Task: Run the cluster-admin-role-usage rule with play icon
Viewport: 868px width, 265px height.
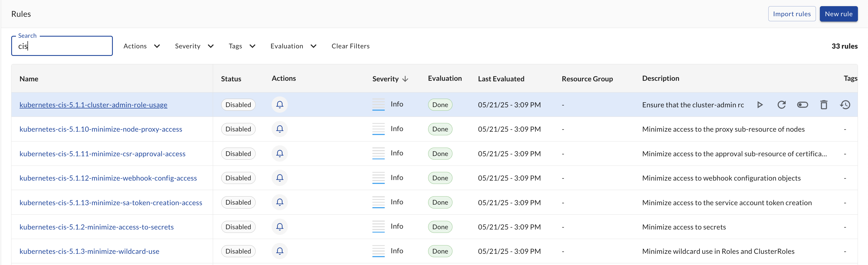Action: 760,105
